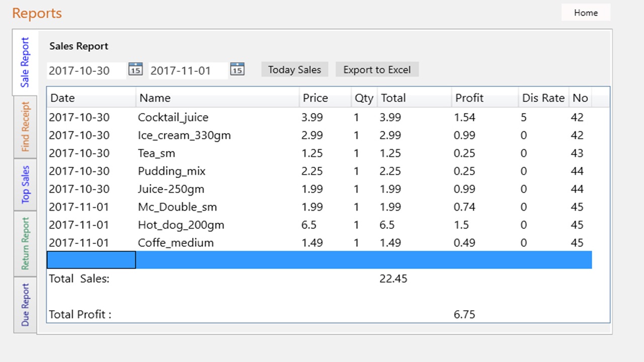Open the end date calendar picker
644x362 pixels.
click(237, 70)
